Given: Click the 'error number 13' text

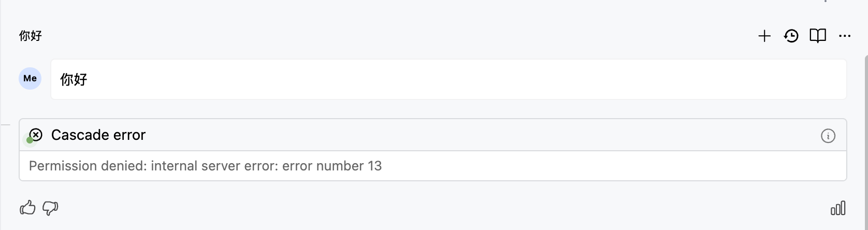Looking at the screenshot, I should pos(332,166).
